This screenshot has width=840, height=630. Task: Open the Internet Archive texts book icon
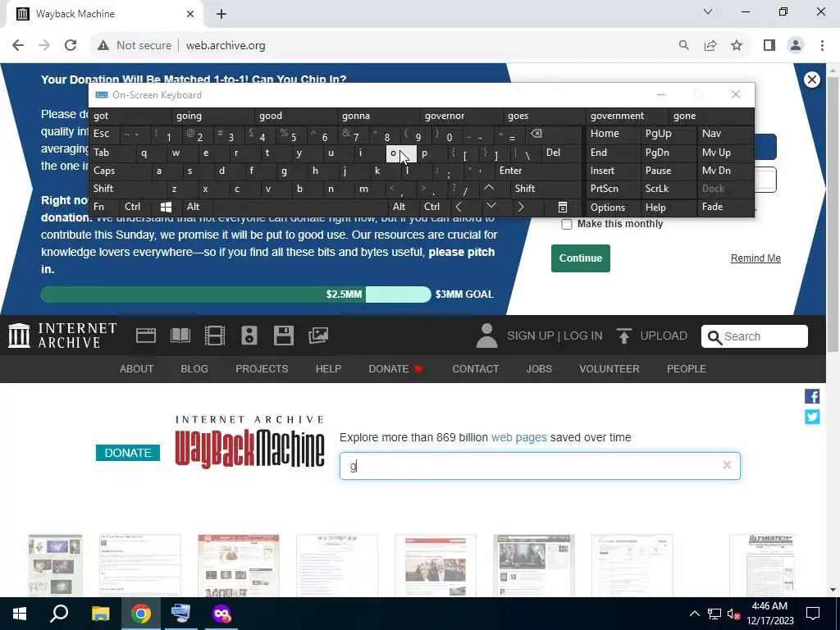pos(180,336)
